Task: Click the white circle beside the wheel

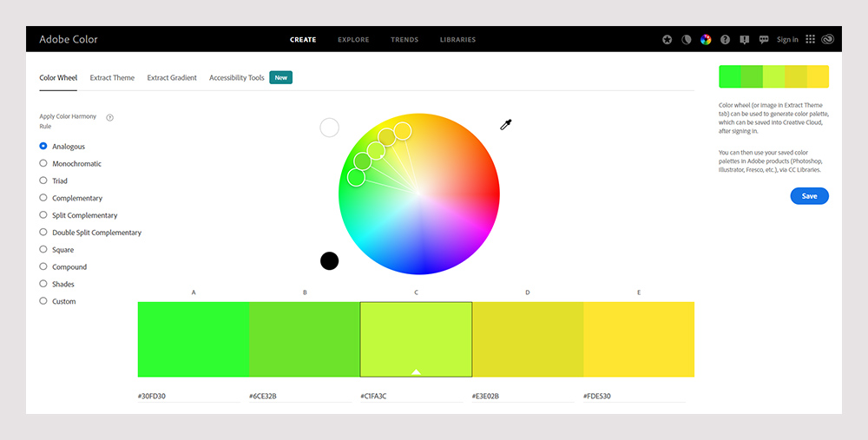Action: 329,128
